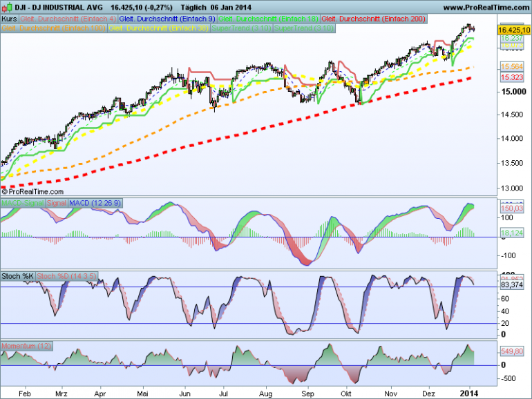Click the Sep month on time axis
The height and width of the screenshot is (399, 532).
307,393
